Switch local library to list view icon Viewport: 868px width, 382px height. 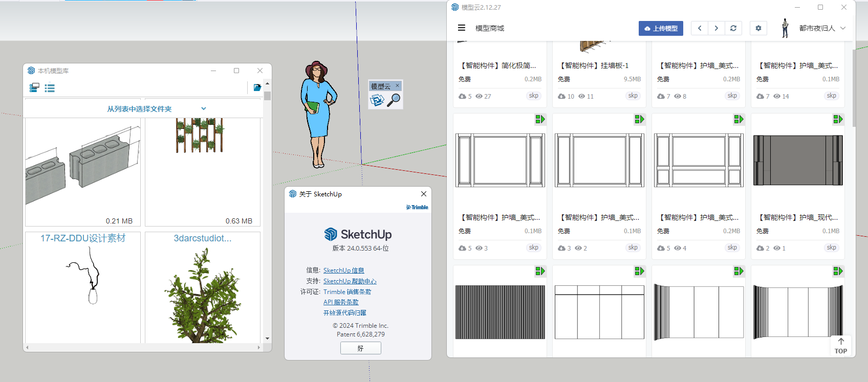coord(50,88)
